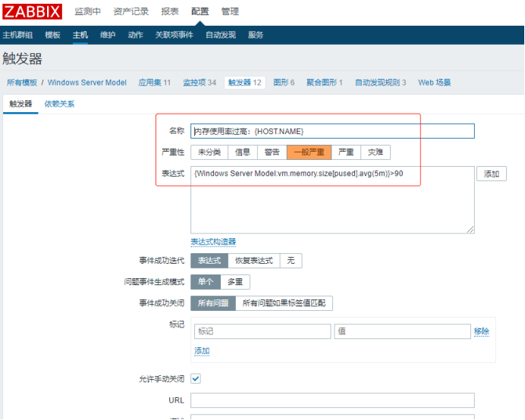Open Web 场景 link
This screenshot has width=525, height=420.
pyautogui.click(x=435, y=83)
